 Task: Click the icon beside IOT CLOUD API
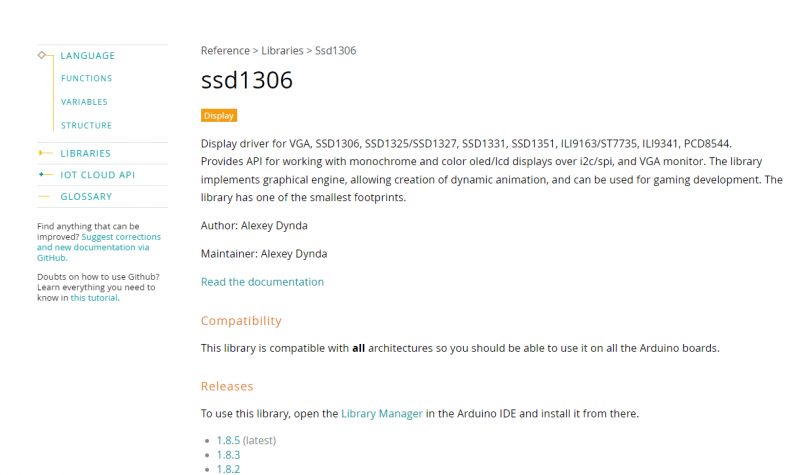tap(44, 174)
